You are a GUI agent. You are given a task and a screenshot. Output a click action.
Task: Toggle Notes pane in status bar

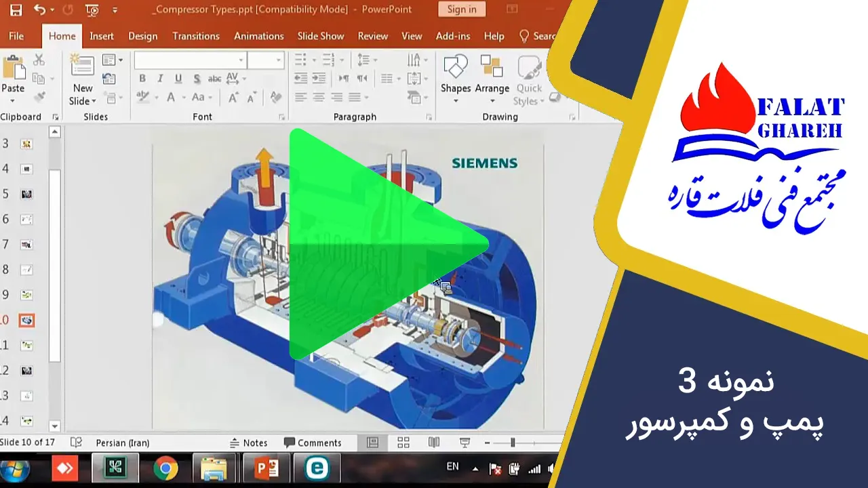[249, 443]
